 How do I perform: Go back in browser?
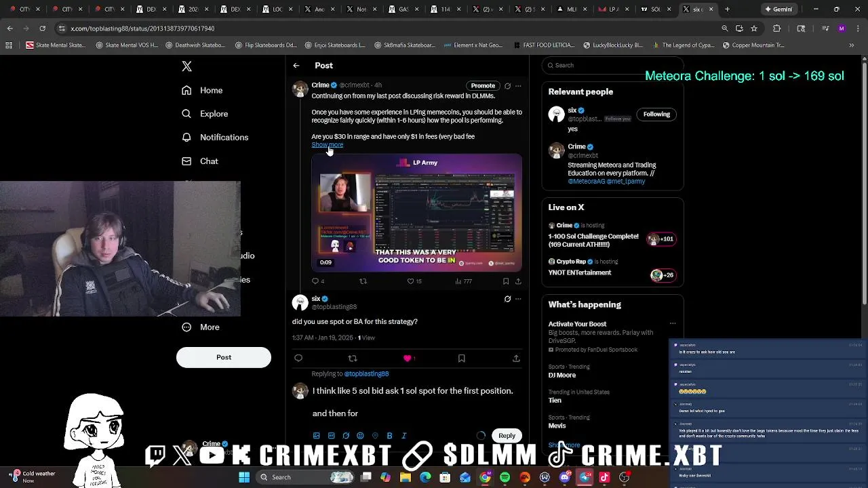9,28
